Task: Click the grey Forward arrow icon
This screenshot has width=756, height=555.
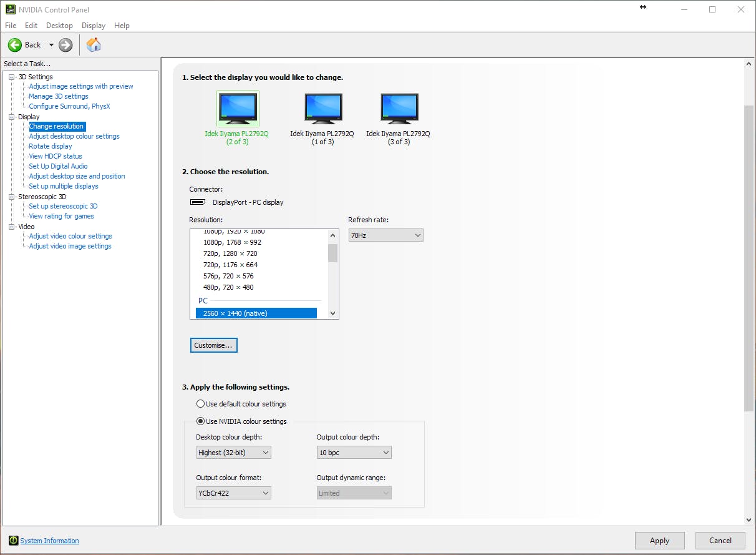Action: tap(65, 45)
